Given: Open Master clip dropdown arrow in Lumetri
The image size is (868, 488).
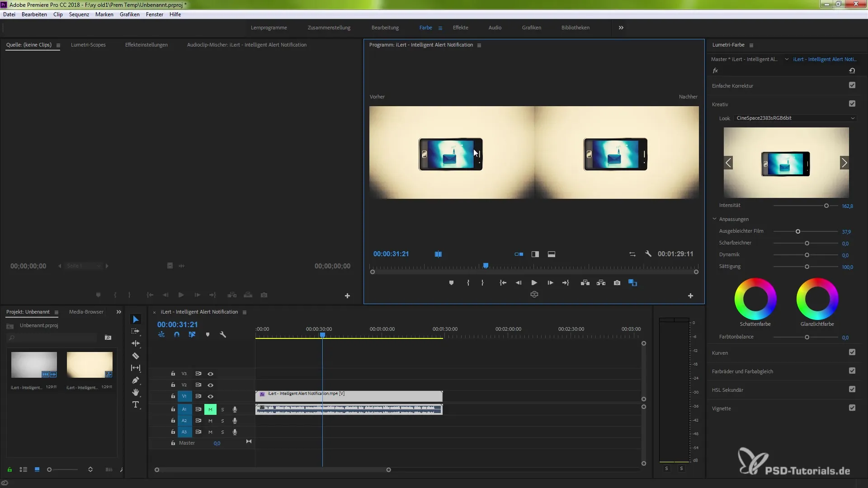Looking at the screenshot, I should pos(787,59).
